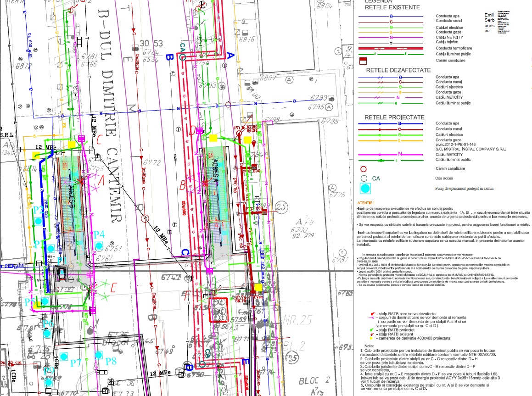
Task: Click the cyan P4 label
Action: (x=99, y=234)
